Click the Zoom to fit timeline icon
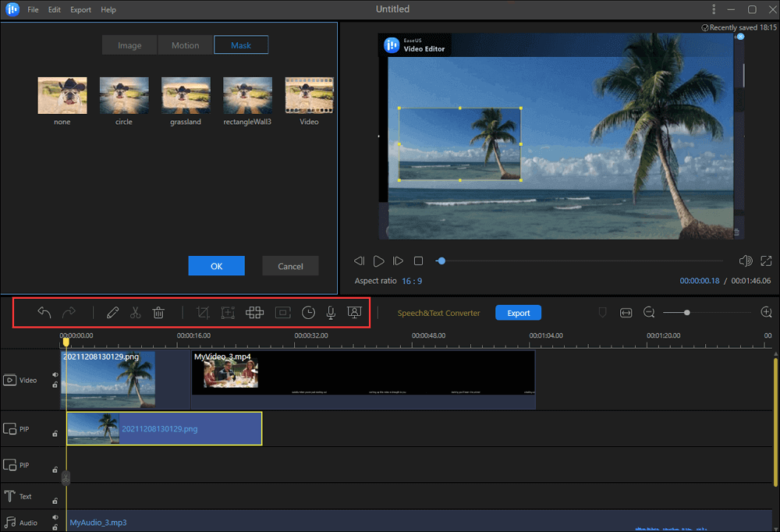Image resolution: width=780 pixels, height=532 pixels. click(626, 313)
